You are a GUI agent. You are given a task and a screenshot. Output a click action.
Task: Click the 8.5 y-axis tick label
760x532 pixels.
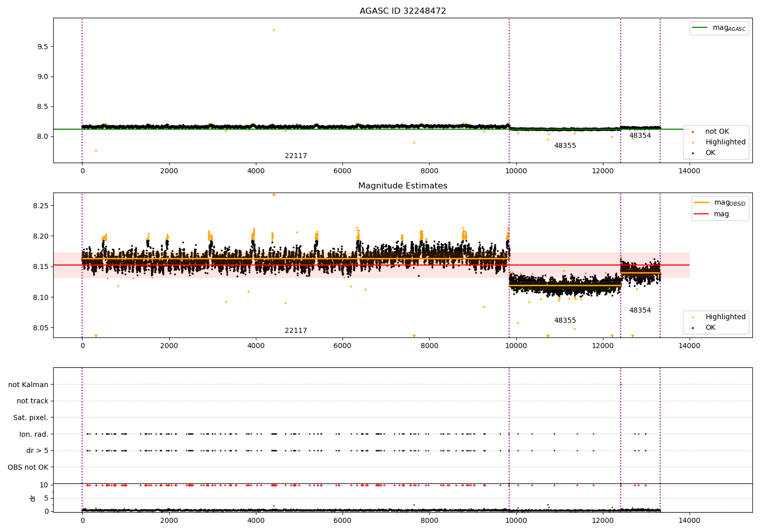(x=43, y=106)
